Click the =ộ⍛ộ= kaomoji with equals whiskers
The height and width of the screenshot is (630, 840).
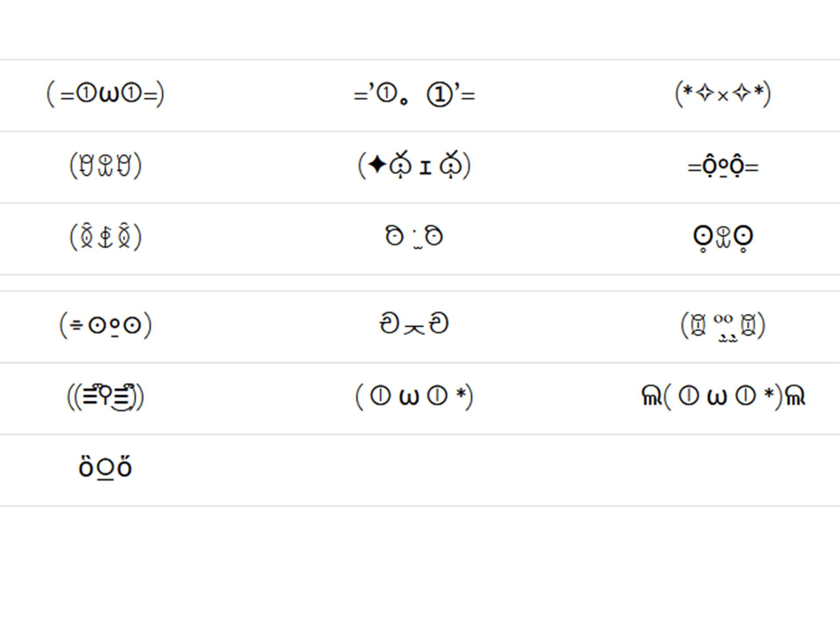point(723,166)
